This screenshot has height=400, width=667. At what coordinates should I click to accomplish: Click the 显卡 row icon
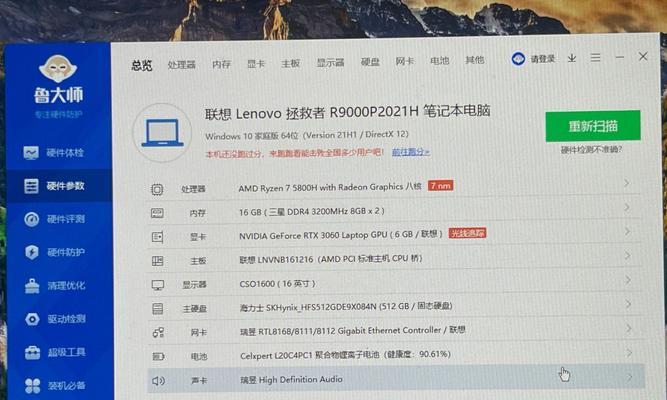tap(157, 237)
